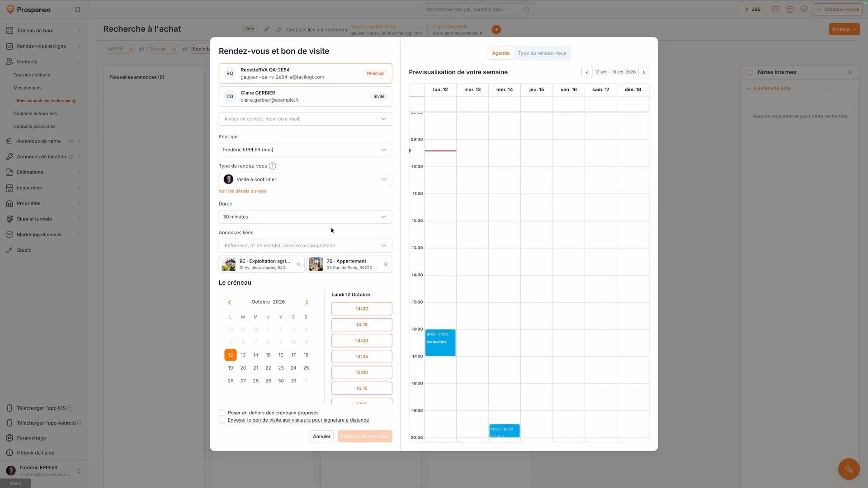Click help icon beside Type de rendez-vous

tap(272, 166)
